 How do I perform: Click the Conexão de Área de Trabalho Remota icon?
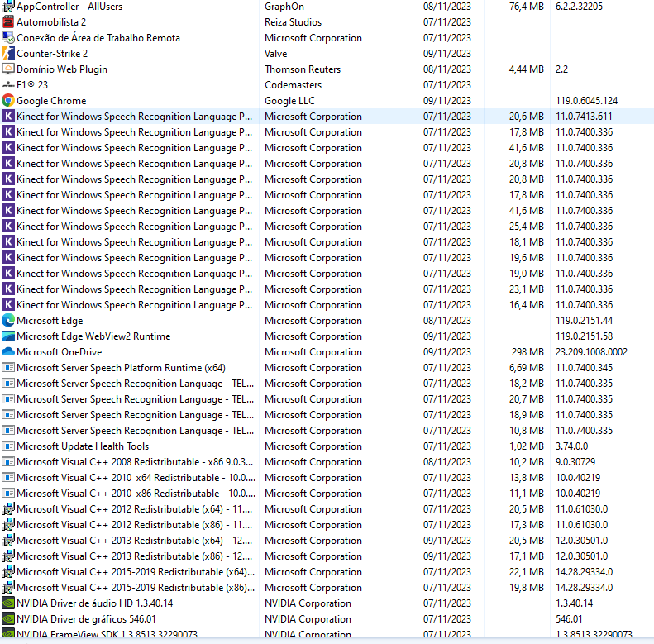(x=8, y=37)
